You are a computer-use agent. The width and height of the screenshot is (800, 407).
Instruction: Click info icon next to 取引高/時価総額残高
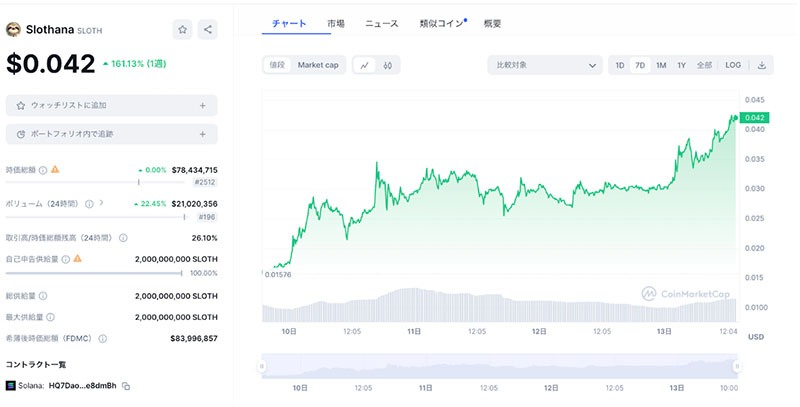[x=123, y=238]
